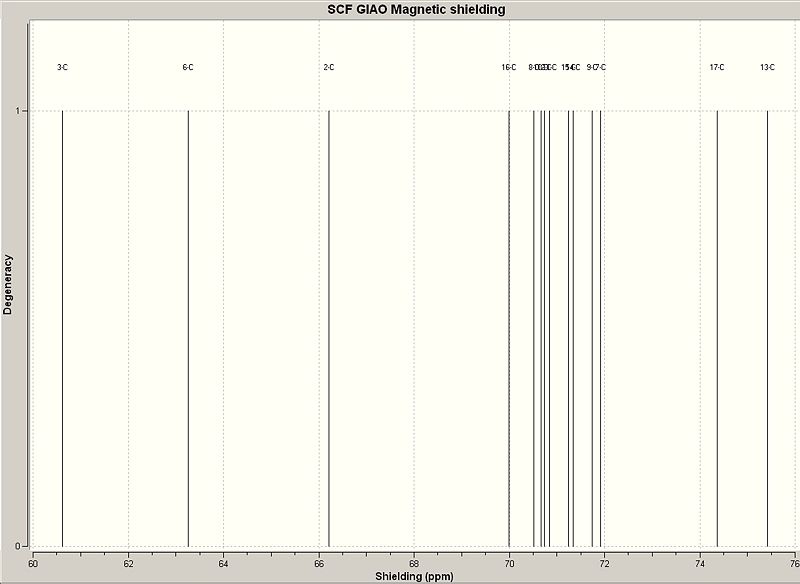Click the 64 tick label on x-axis

(x=223, y=564)
